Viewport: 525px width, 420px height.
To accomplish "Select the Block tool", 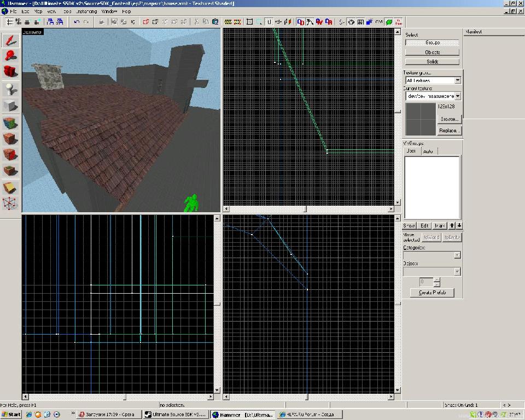I will pyautogui.click(x=10, y=106).
